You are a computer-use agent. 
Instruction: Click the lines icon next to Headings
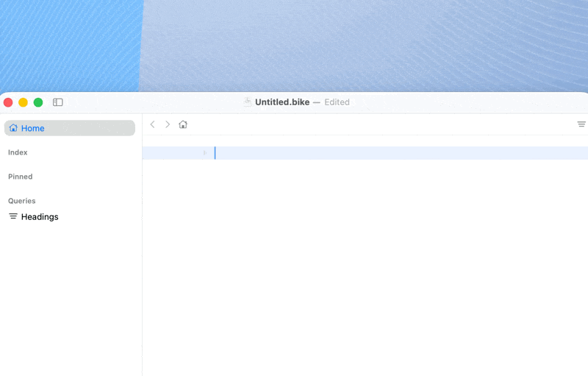13,216
